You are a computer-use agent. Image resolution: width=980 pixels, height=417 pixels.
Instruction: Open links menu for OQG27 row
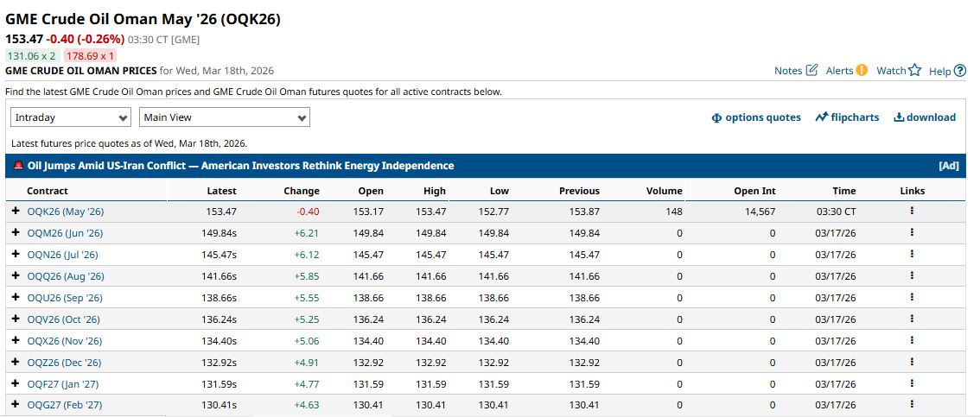912,405
